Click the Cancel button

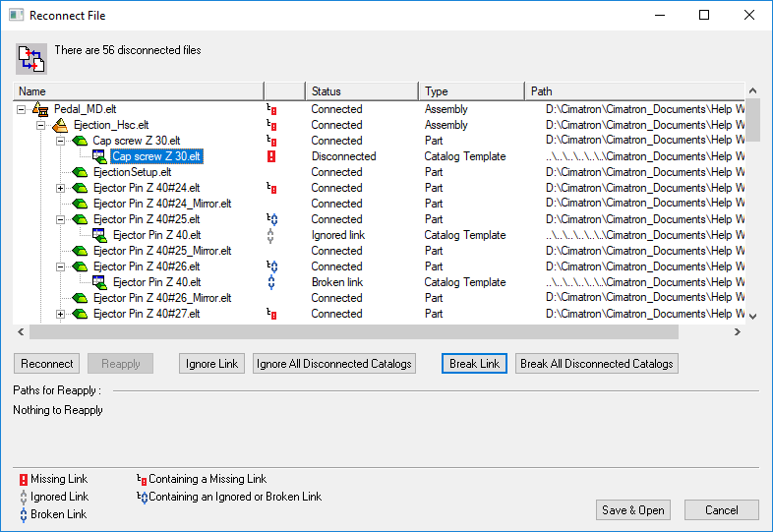721,509
